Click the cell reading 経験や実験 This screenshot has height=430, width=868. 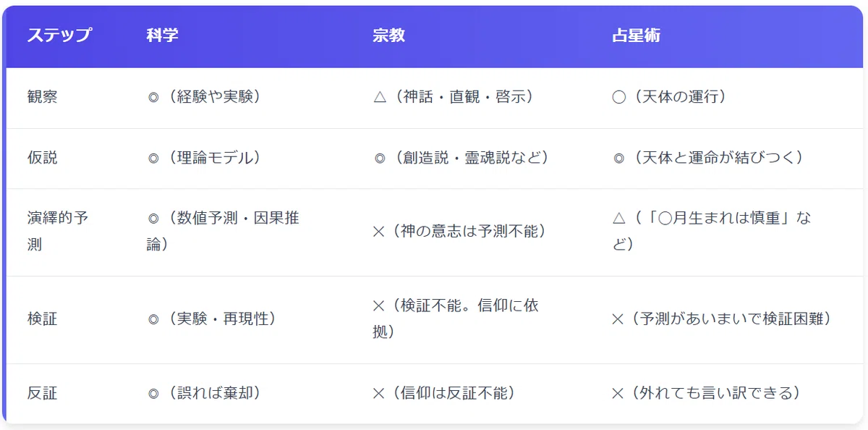[203, 97]
